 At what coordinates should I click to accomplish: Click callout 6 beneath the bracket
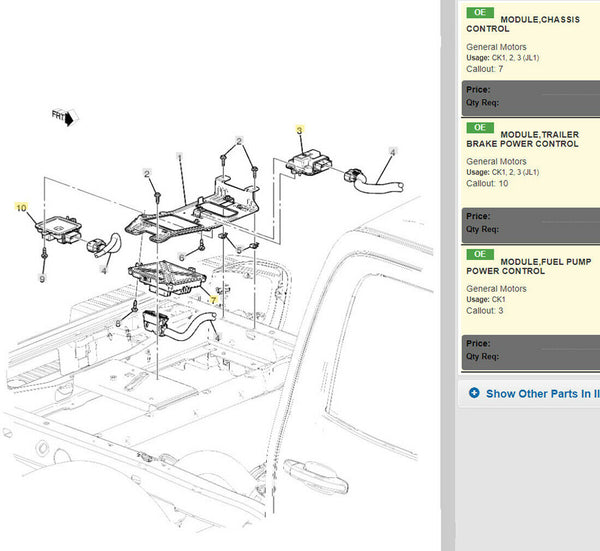tap(181, 256)
